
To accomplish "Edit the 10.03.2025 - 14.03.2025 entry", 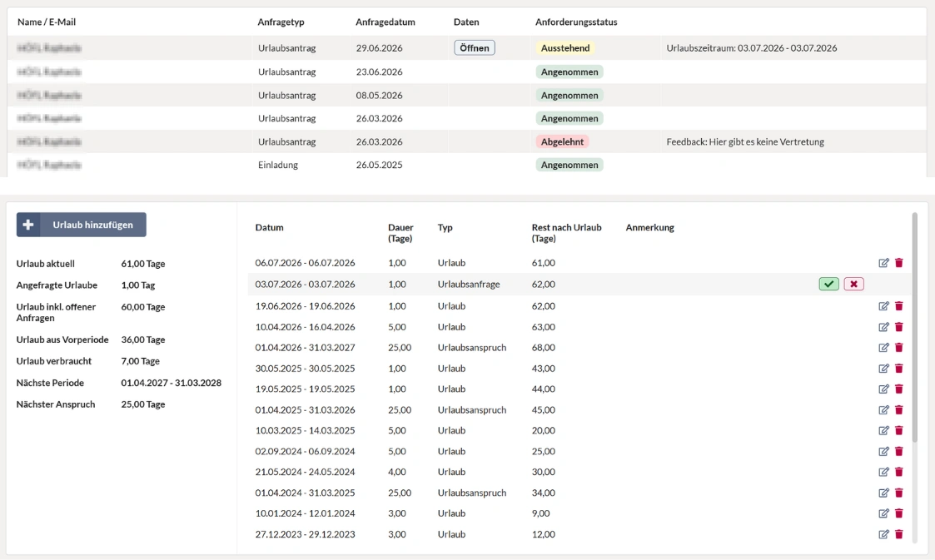I will pos(883,430).
